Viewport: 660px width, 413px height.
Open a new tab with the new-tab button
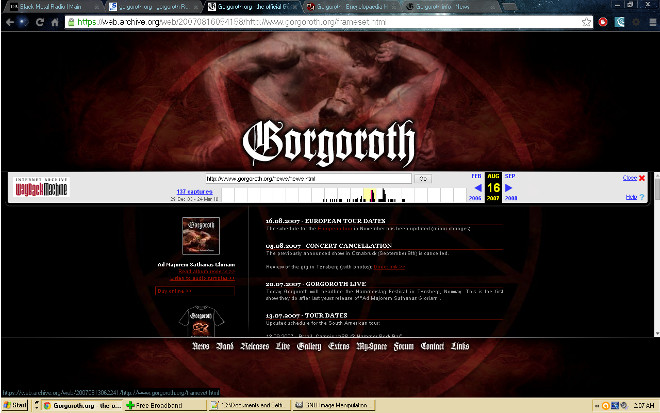(509, 7)
